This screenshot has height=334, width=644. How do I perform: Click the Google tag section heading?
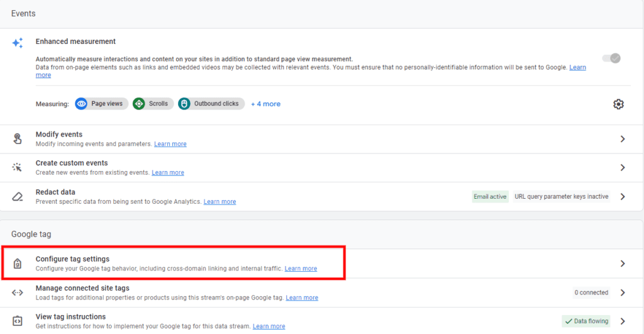(x=31, y=234)
